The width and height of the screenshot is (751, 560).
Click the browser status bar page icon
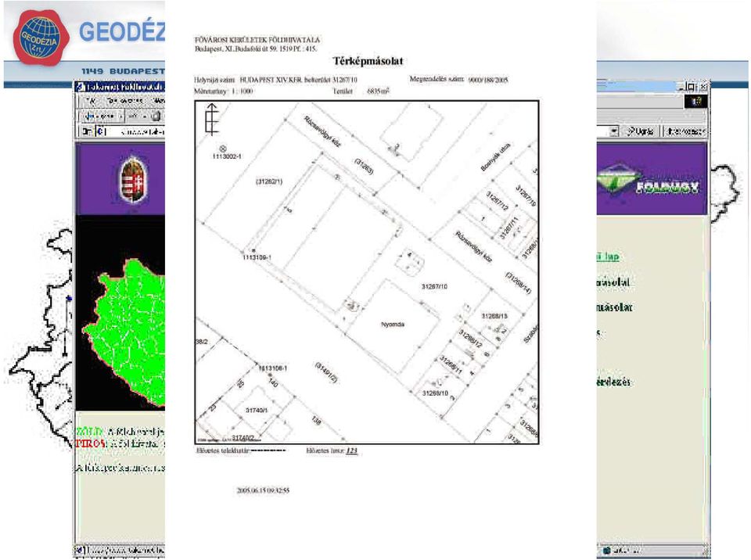(81, 550)
